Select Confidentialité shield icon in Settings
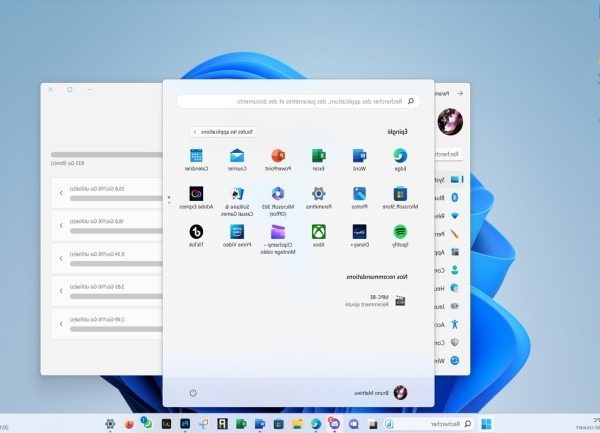The image size is (600, 433). (455, 342)
